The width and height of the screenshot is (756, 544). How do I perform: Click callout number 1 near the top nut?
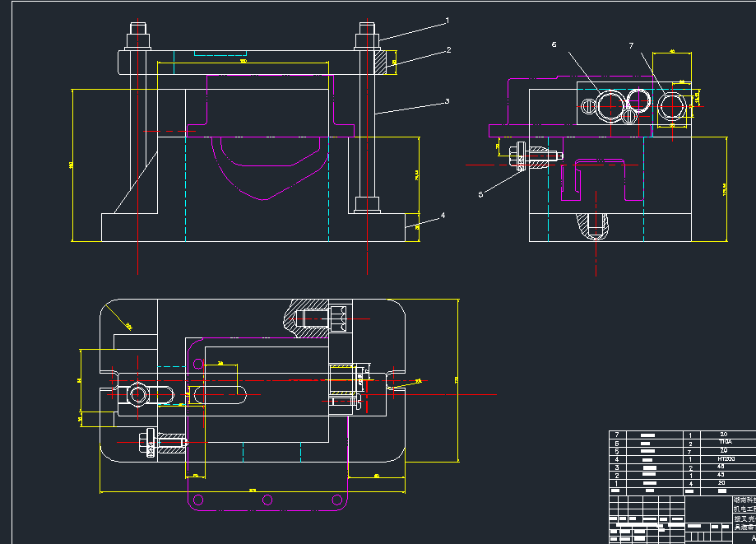448,21
